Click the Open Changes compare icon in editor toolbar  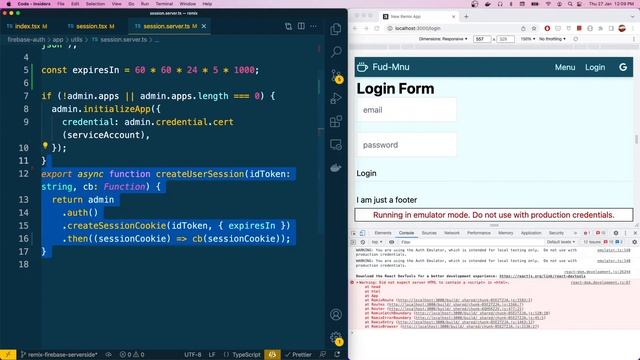point(289,26)
